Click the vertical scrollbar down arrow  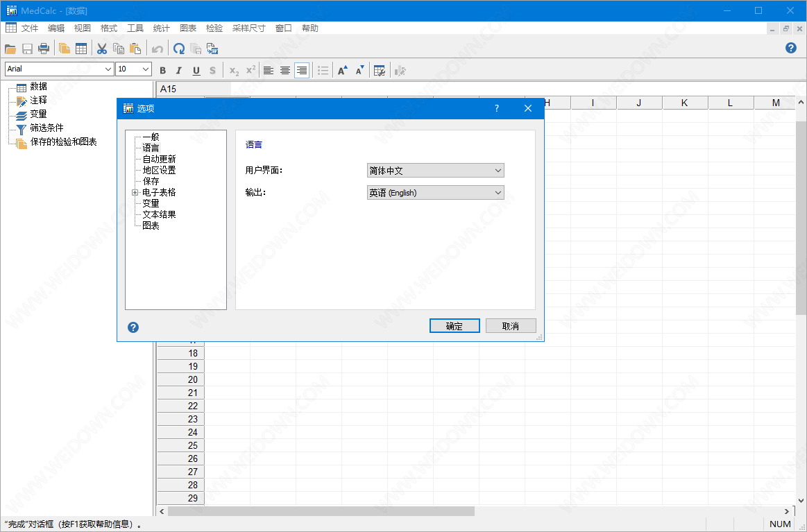(801, 500)
